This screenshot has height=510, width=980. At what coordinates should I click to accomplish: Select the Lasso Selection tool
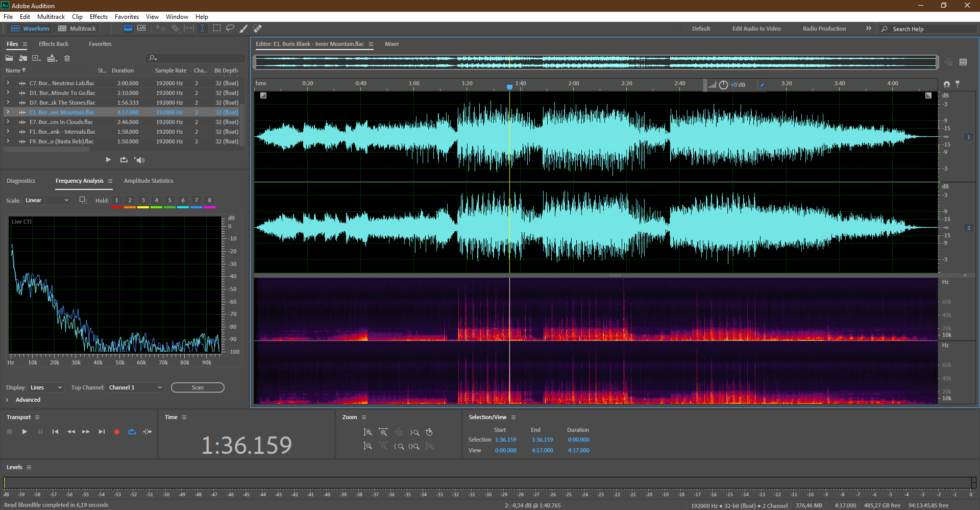230,29
